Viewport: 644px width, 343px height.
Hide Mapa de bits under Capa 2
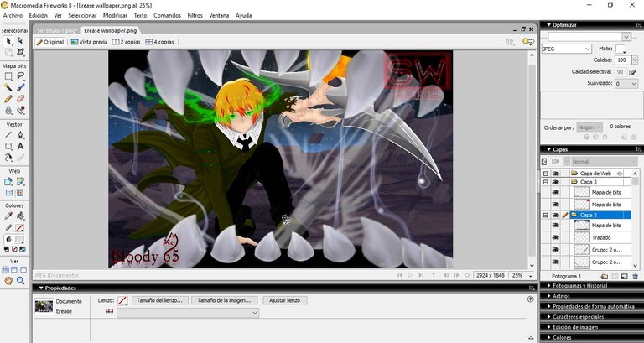[x=555, y=225]
